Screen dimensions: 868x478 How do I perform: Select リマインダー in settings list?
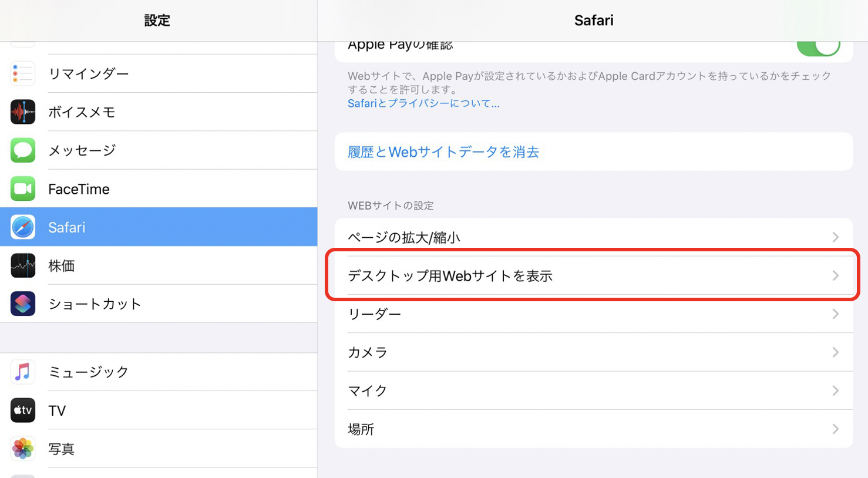(159, 73)
